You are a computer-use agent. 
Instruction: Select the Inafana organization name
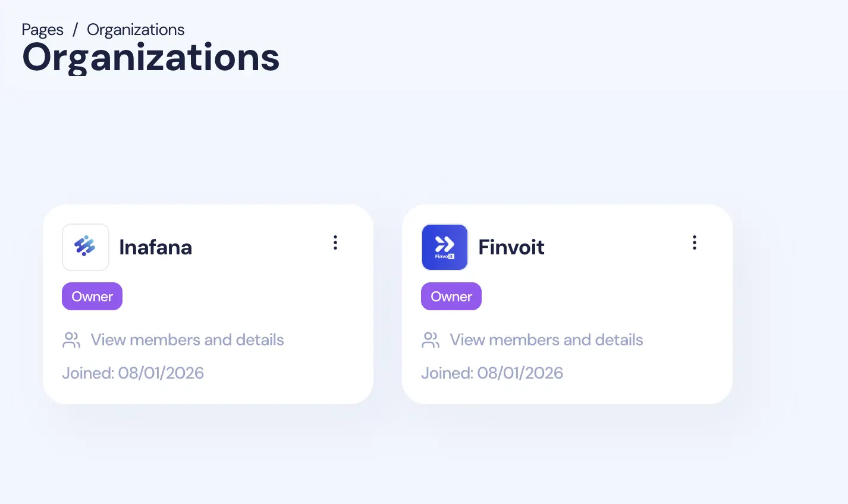click(155, 247)
